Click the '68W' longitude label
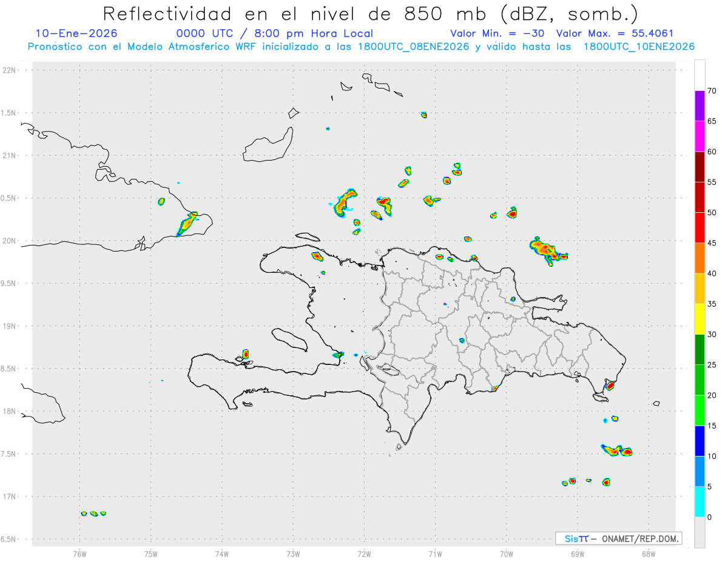728x562 pixels. coord(649,554)
